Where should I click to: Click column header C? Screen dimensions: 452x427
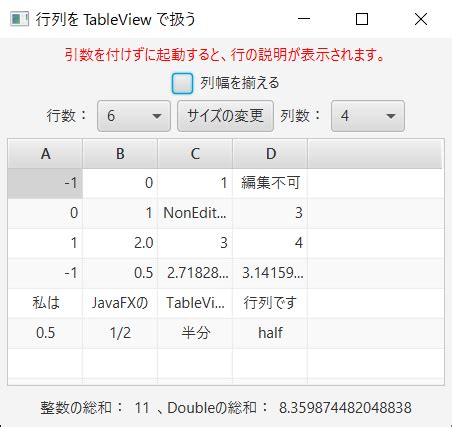pos(195,154)
